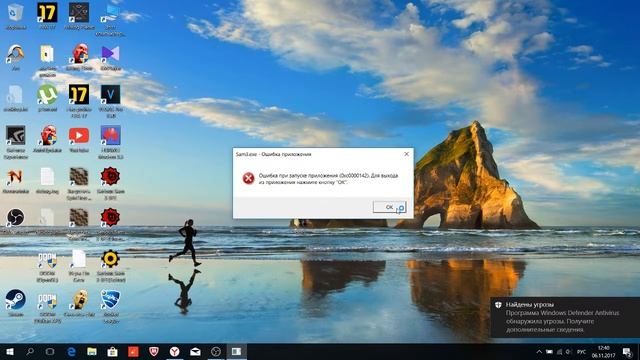Open the Windows Start menu
Viewport: 640px width, 360px height.
tap(10, 351)
